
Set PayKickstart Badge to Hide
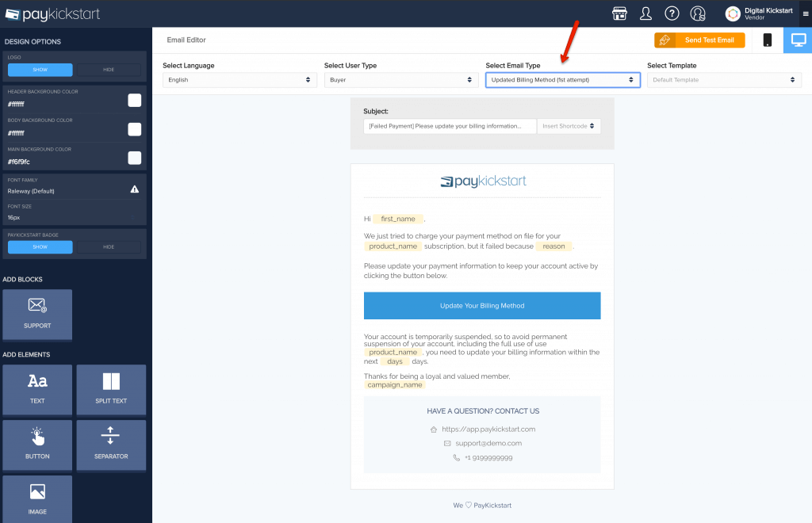pos(109,247)
